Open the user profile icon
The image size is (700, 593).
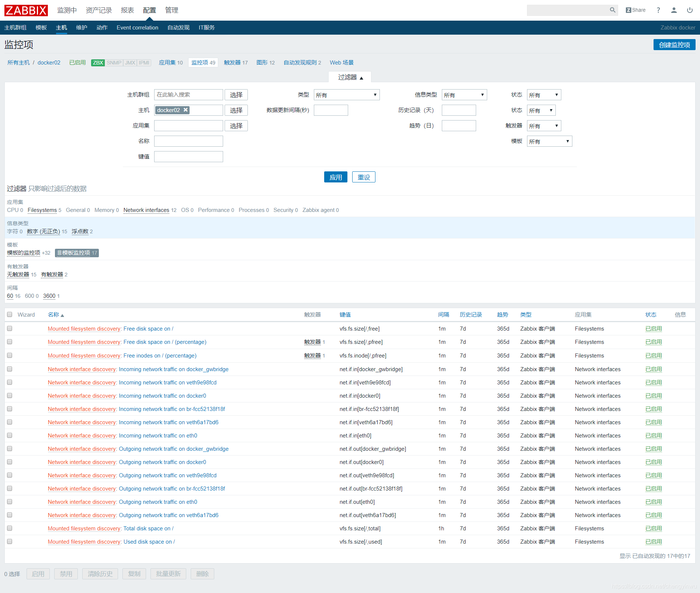point(674,10)
